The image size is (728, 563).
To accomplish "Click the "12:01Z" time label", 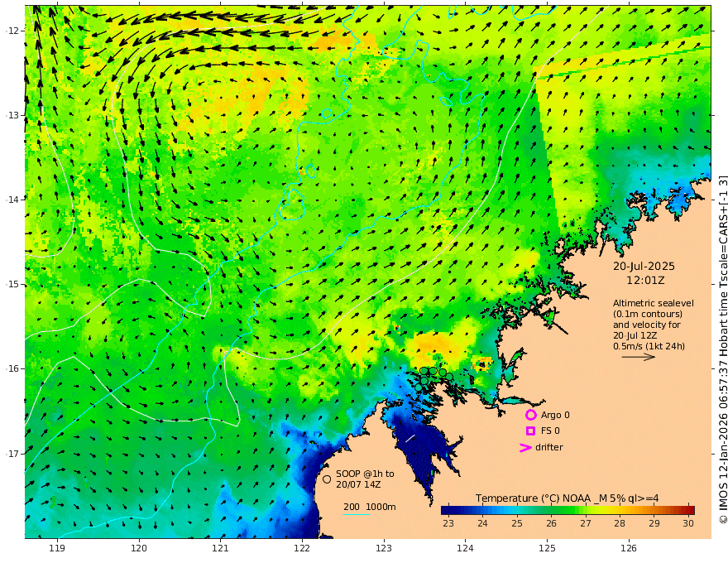I will point(645,281).
